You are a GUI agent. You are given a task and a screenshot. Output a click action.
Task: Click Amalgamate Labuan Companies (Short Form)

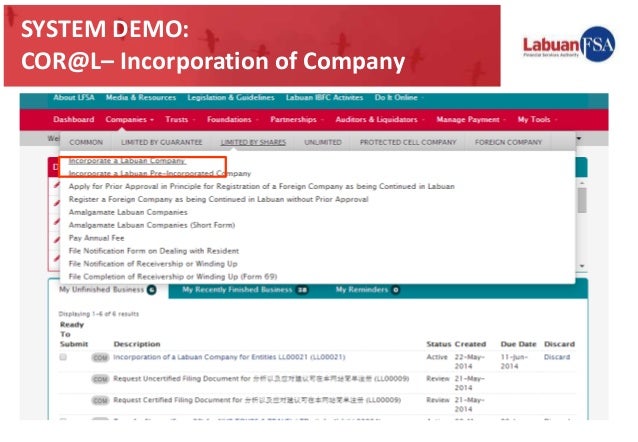click(152, 225)
